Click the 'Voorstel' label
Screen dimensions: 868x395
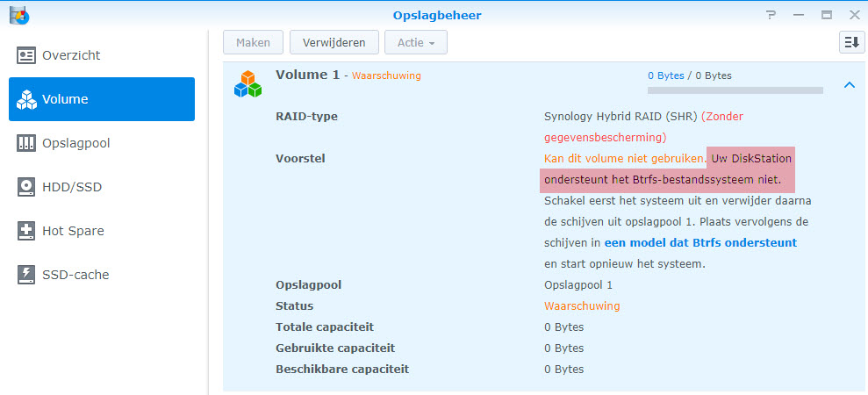[x=300, y=159]
